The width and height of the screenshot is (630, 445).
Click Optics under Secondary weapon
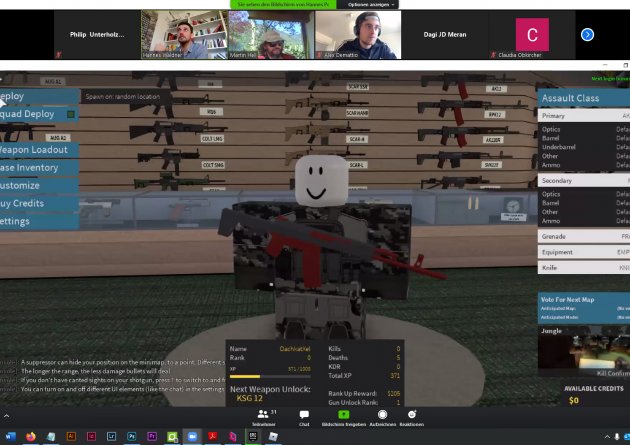click(x=584, y=194)
